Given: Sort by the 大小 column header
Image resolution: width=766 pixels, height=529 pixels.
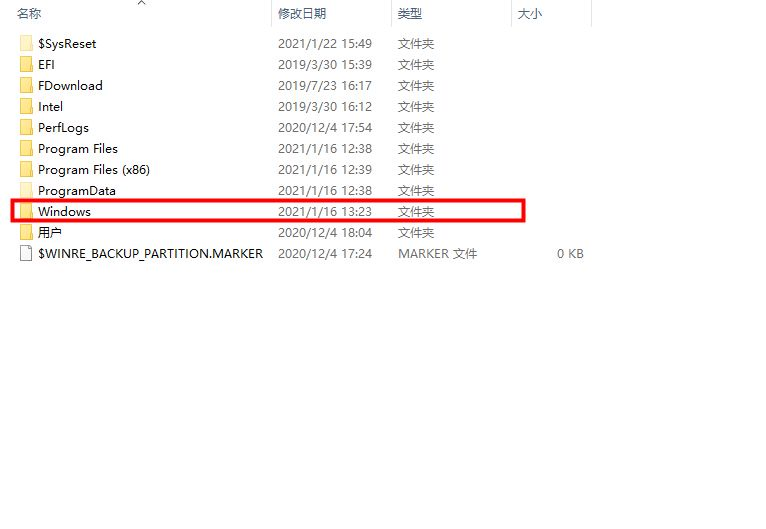Looking at the screenshot, I should pos(530,14).
